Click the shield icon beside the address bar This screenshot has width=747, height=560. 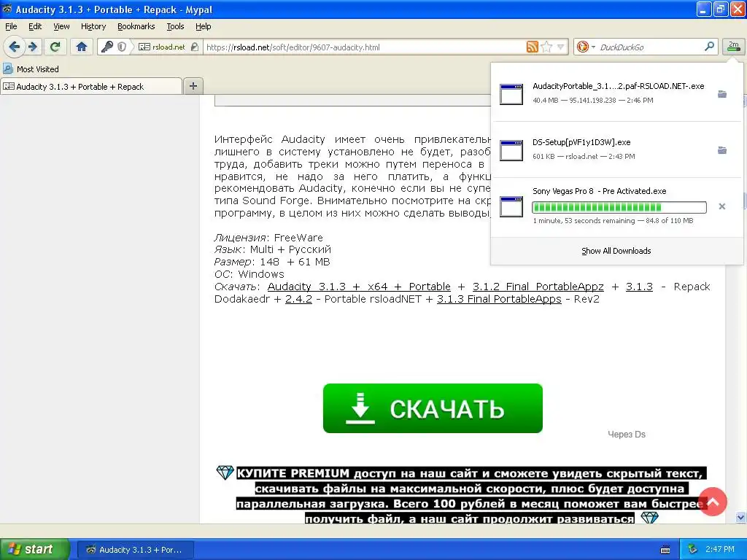(122, 47)
